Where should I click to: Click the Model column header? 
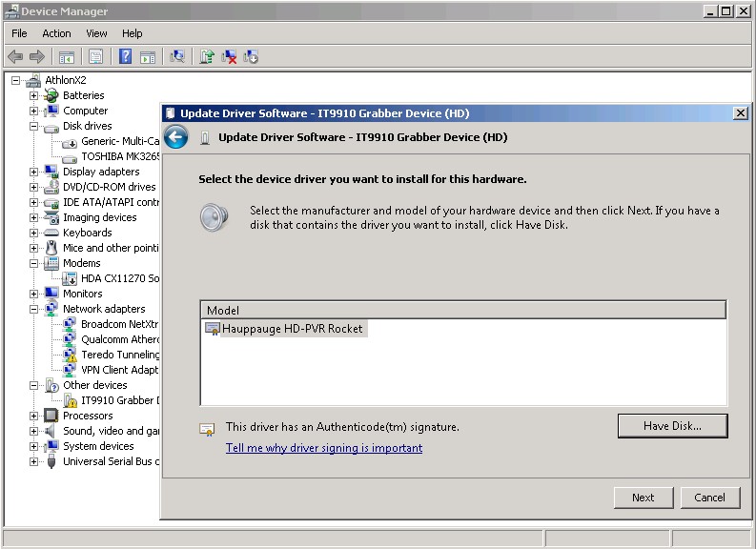(463, 310)
